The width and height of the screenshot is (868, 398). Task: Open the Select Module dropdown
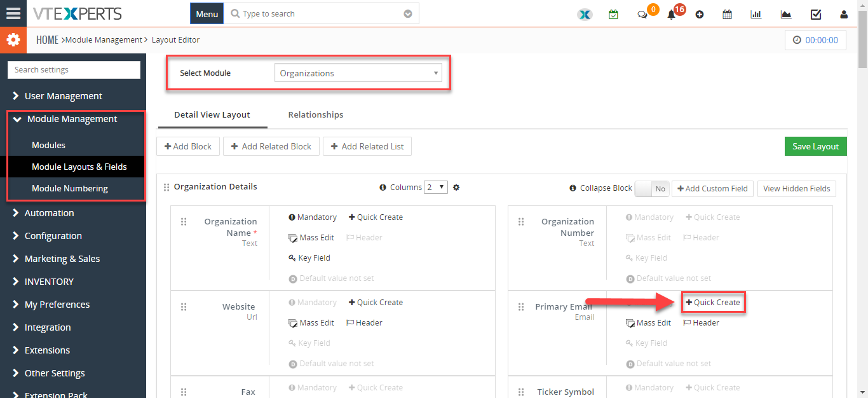358,73
